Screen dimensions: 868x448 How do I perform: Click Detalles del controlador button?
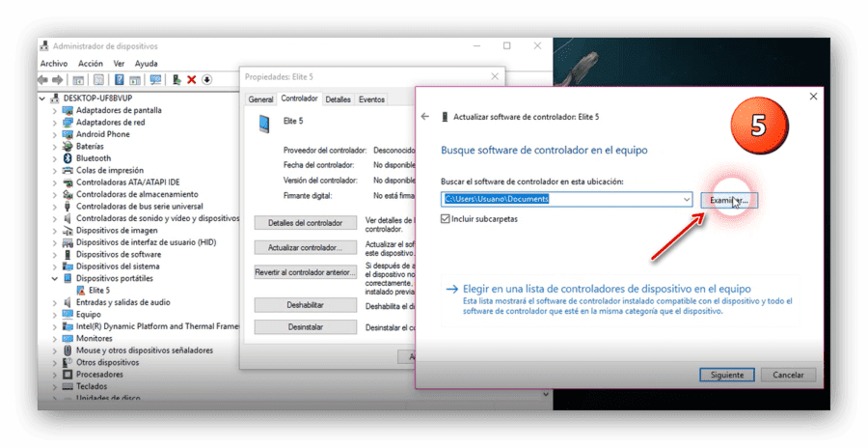(x=306, y=223)
